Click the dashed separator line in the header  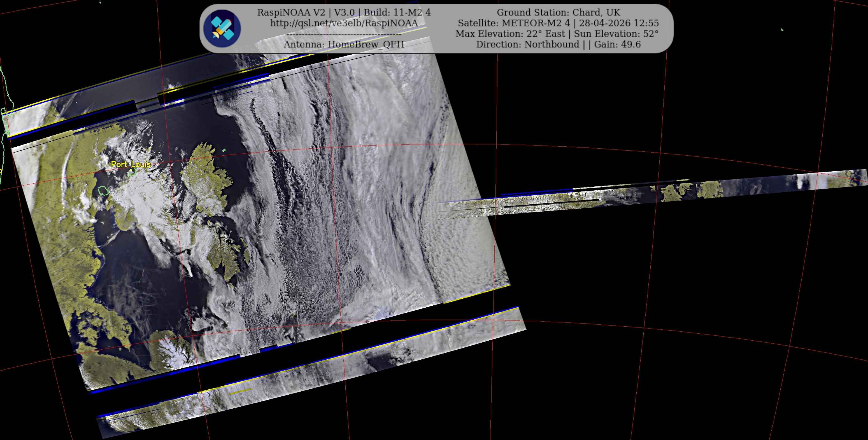tap(344, 34)
